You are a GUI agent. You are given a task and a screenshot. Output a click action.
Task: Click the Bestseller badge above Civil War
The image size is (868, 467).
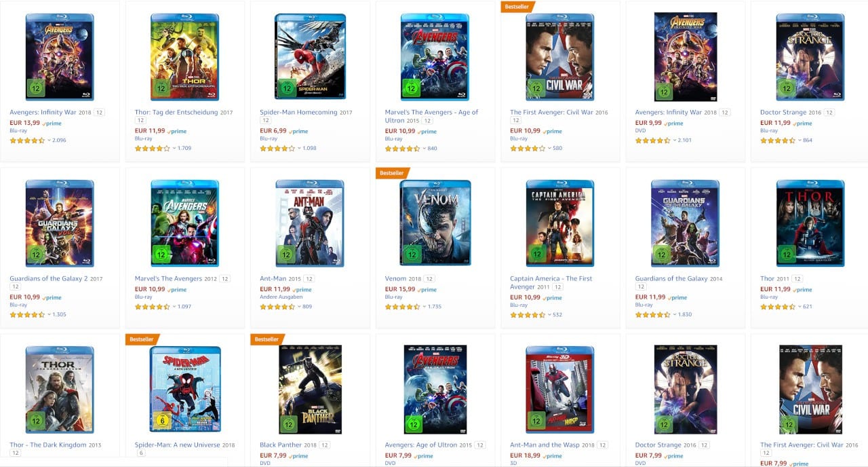(517, 7)
